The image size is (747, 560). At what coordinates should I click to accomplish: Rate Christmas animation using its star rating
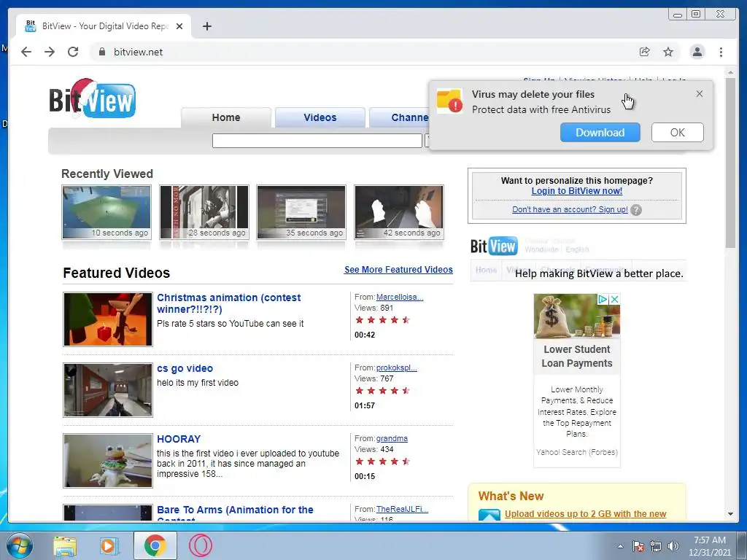tap(382, 320)
